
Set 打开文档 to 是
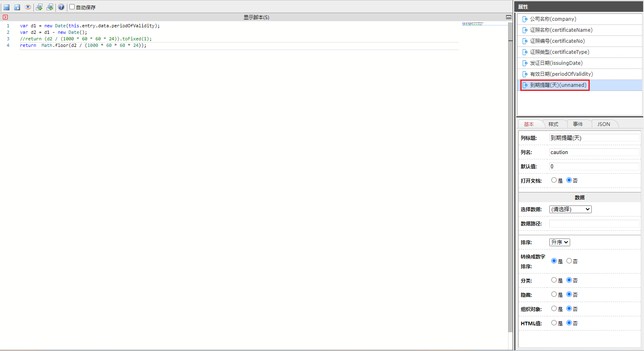point(554,180)
